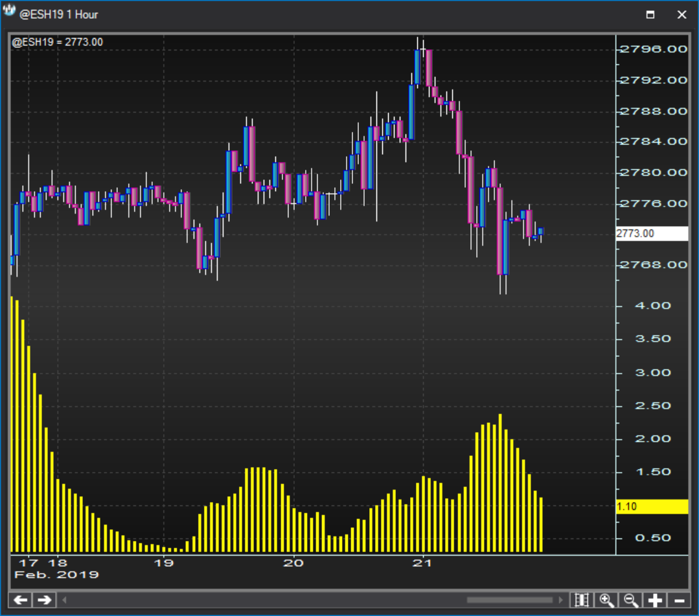The height and width of the screenshot is (616, 699).
Task: Close the @ESH19 1 Hour chart window
Action: [x=682, y=15]
